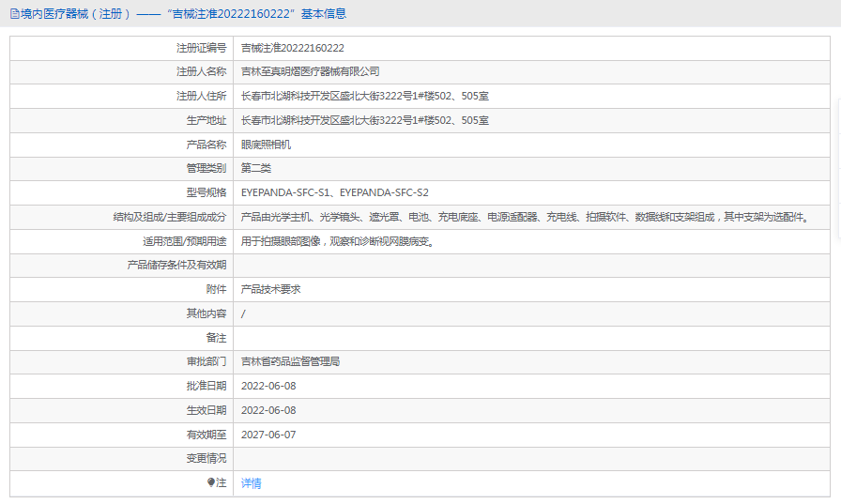Select expiry date 2027-06-07

pyautogui.click(x=268, y=435)
